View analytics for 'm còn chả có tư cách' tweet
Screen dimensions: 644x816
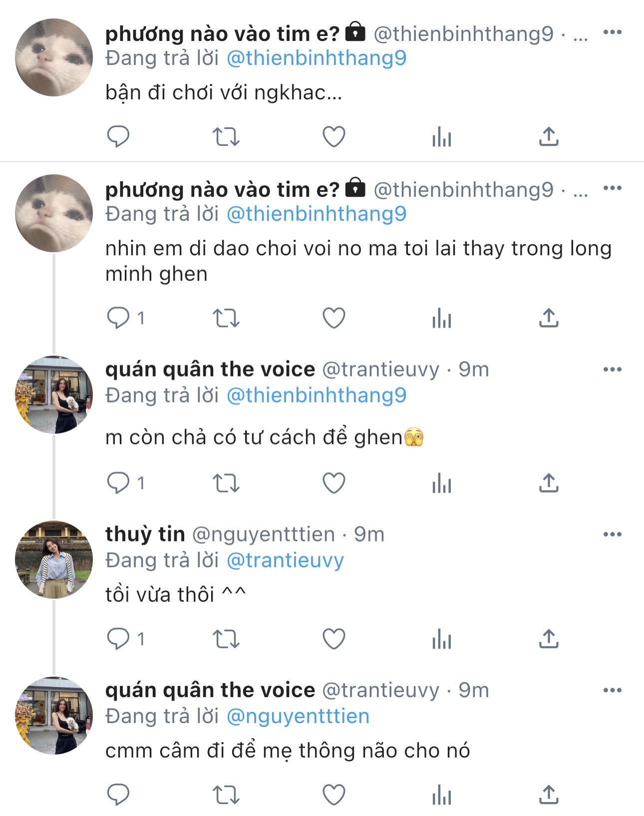point(441,483)
